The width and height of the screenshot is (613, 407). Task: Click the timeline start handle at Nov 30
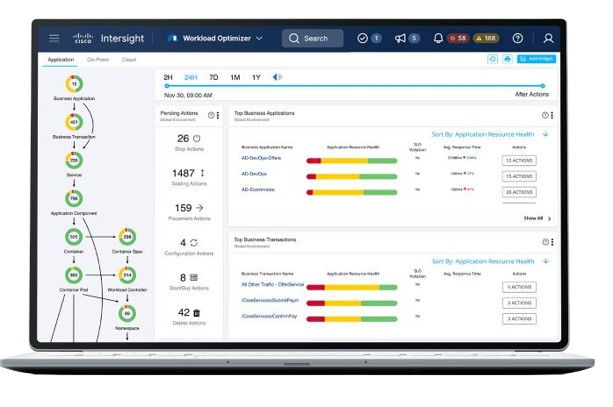click(x=167, y=86)
